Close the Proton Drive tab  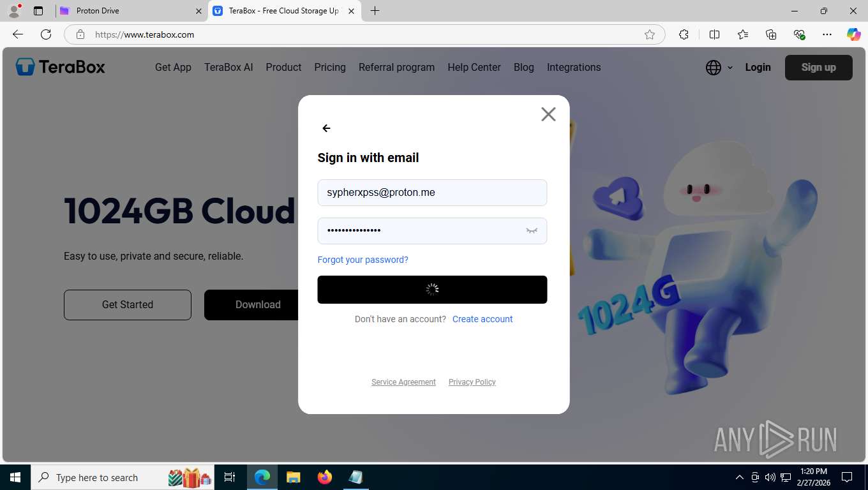coord(198,11)
